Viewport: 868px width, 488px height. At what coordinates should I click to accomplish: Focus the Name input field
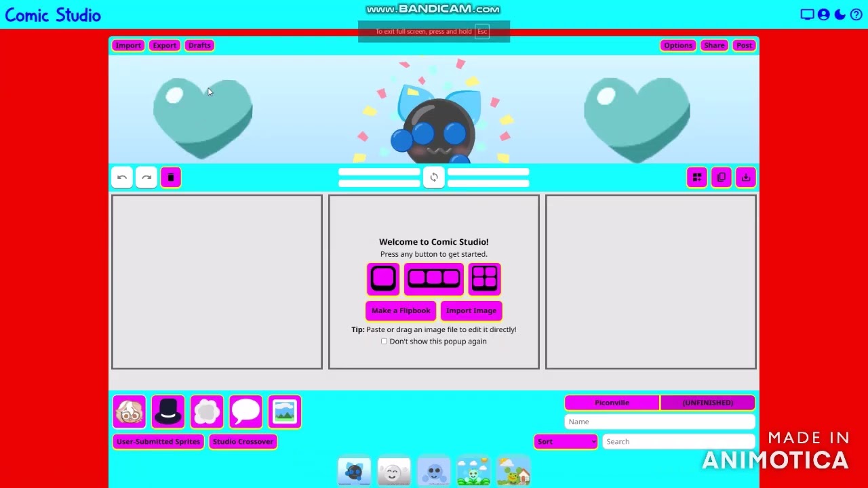click(x=660, y=422)
